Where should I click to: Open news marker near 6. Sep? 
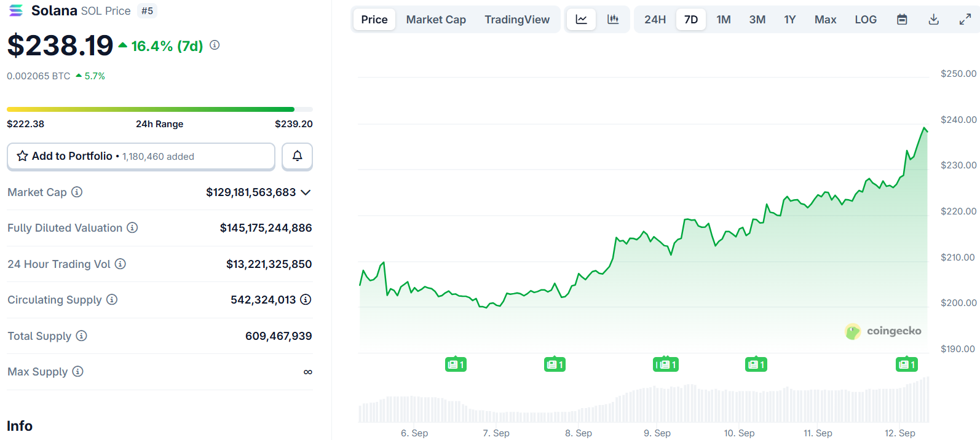click(456, 364)
